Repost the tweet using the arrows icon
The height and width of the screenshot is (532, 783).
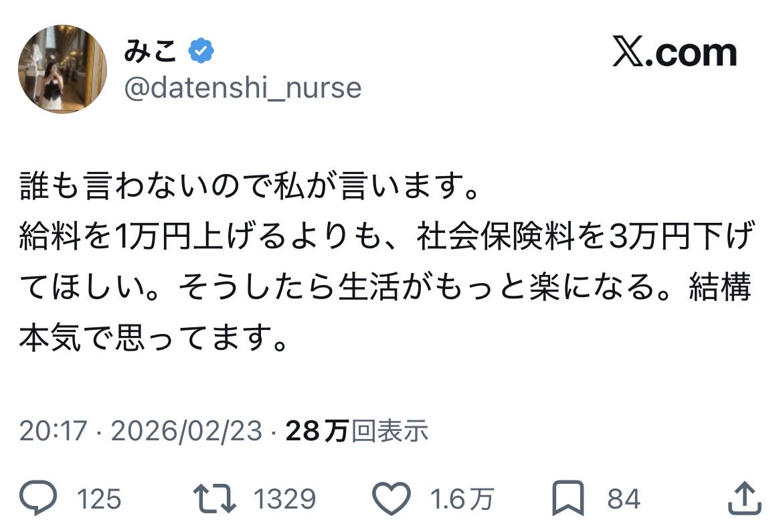(214, 499)
